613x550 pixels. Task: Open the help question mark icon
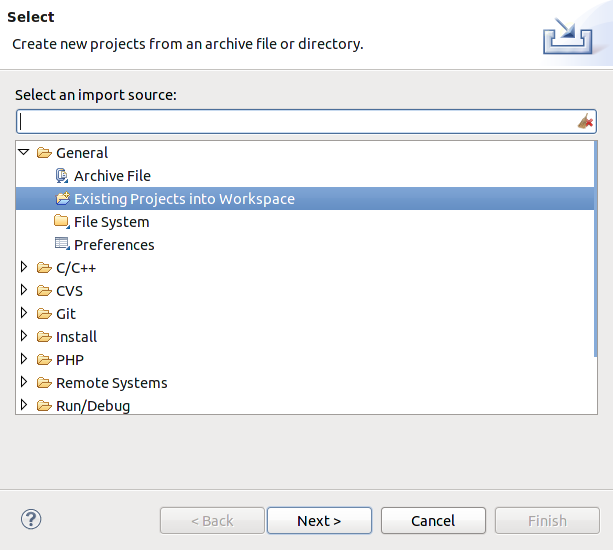(31, 520)
